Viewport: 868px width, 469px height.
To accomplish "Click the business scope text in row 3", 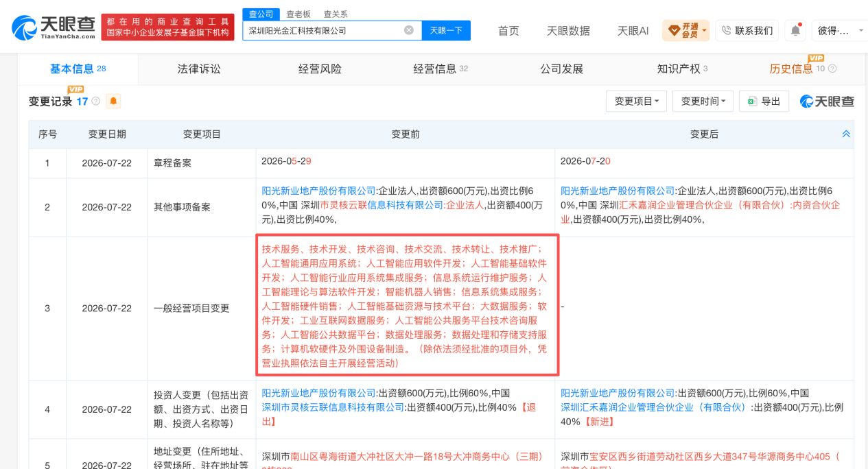I will [x=405, y=306].
